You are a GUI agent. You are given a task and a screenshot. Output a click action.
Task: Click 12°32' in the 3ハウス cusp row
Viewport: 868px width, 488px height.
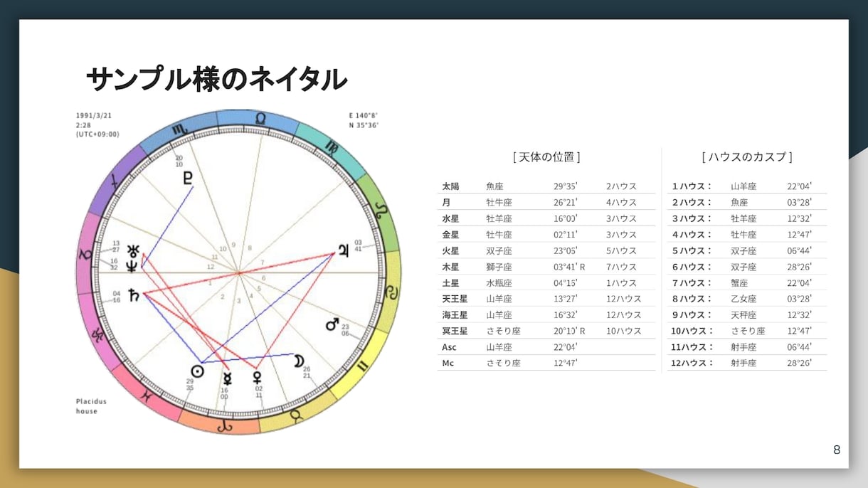(x=799, y=218)
